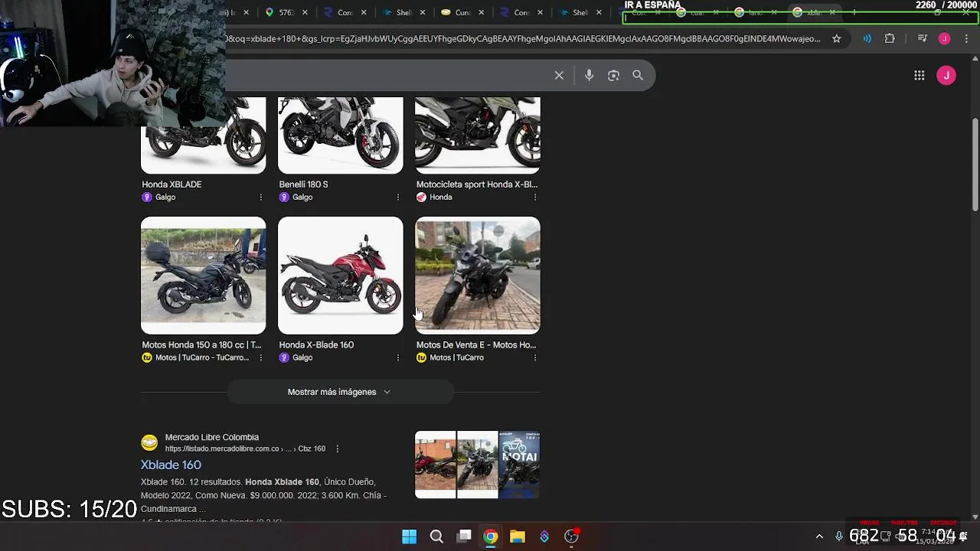Open Motos Honda 150 a 180 cc title

(x=201, y=345)
